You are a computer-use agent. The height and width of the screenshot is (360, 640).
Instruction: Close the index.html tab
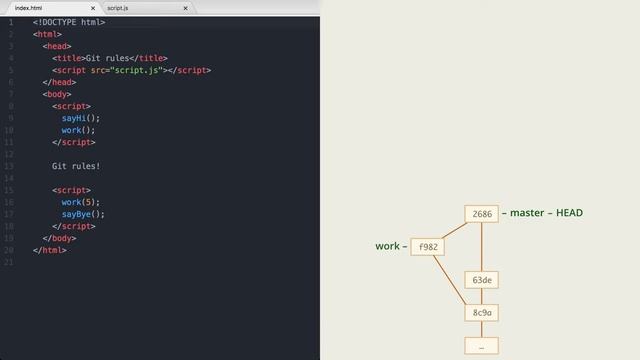tap(93, 8)
